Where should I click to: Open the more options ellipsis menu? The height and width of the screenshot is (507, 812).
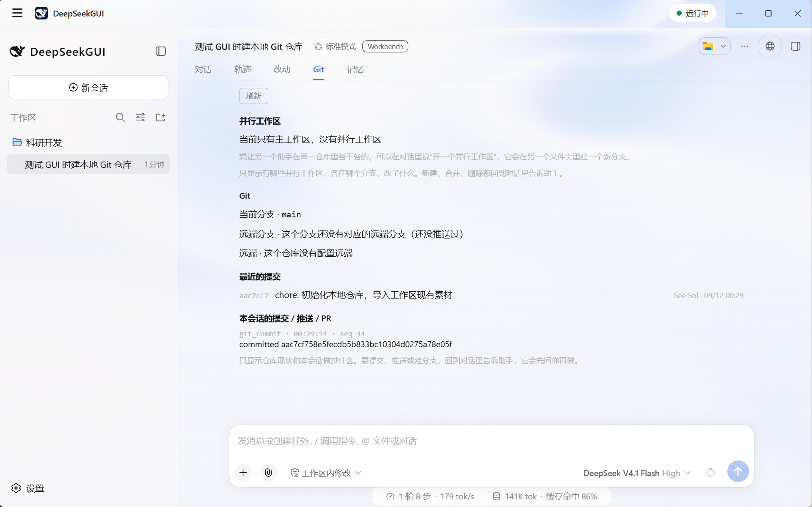[x=745, y=46]
